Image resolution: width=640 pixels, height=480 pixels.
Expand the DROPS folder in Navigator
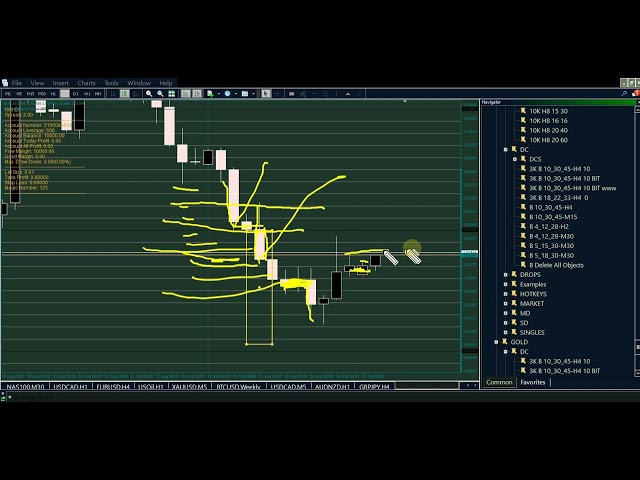506,275
